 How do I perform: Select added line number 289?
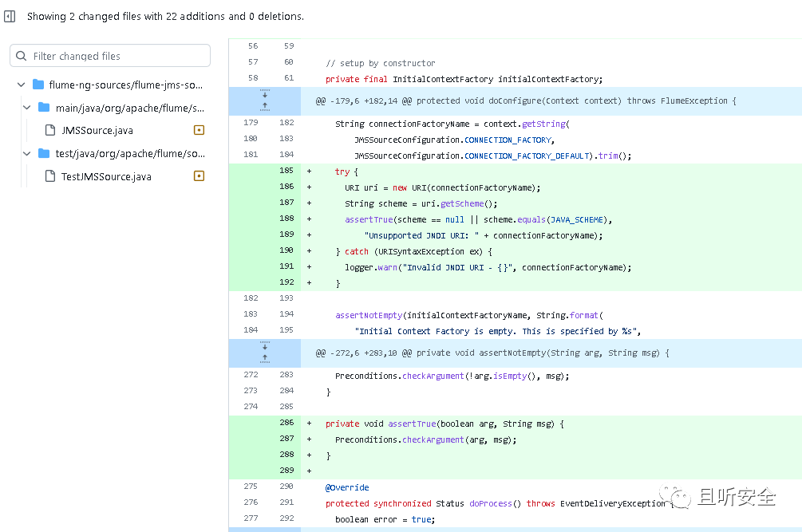tap(286, 470)
